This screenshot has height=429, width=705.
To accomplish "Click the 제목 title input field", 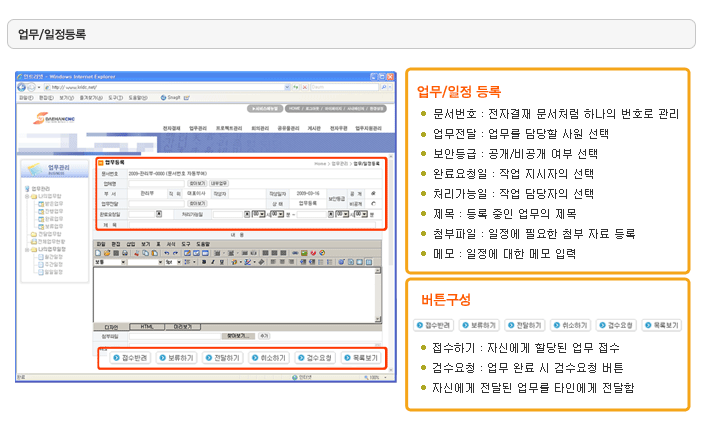I will point(250,225).
